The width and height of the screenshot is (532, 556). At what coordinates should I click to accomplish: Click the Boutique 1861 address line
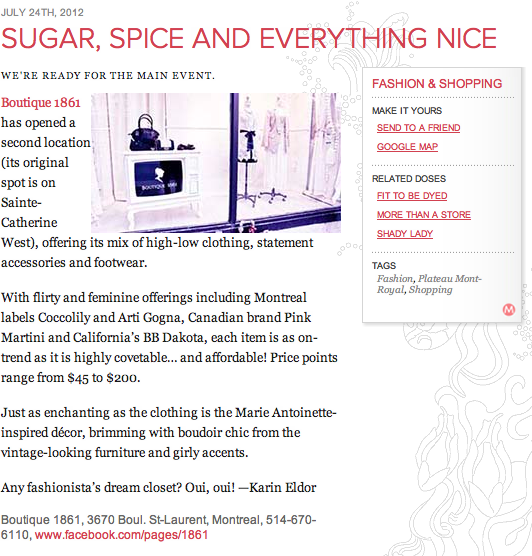[159, 527]
